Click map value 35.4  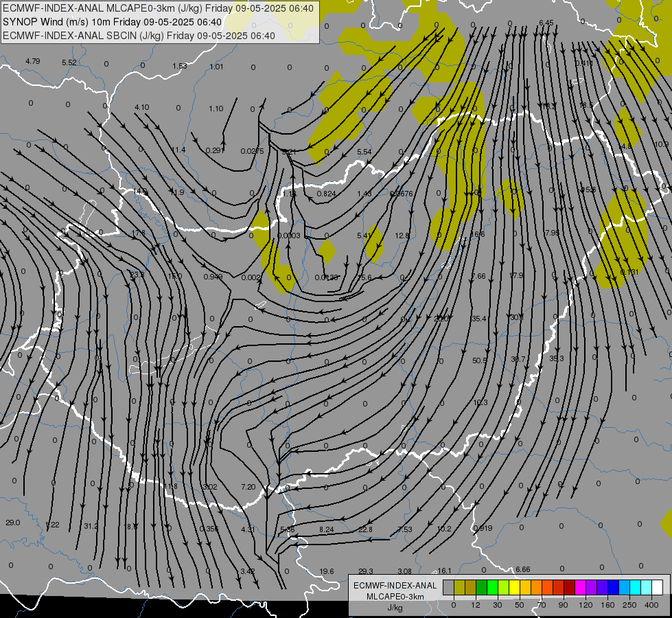click(478, 319)
